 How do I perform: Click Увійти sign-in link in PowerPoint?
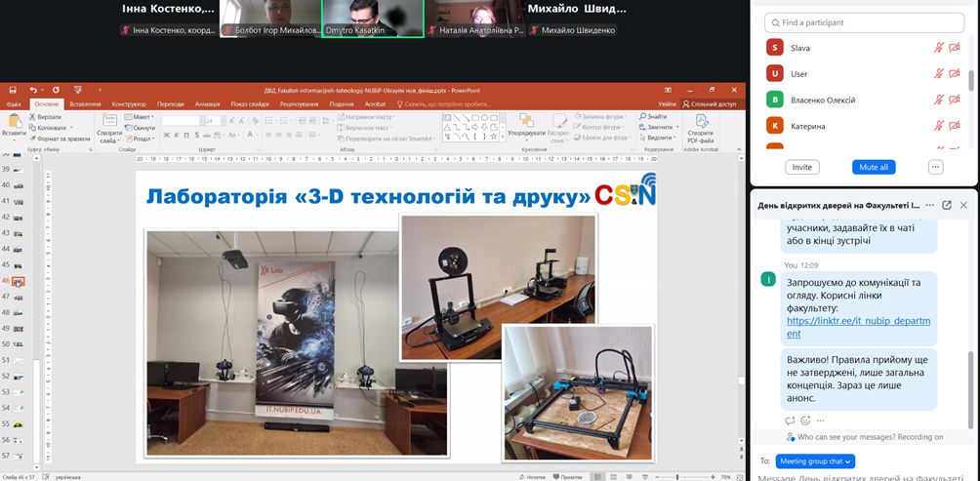[667, 104]
